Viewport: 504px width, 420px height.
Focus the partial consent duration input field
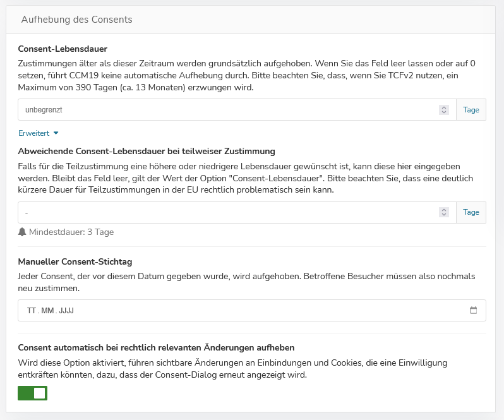(x=227, y=212)
